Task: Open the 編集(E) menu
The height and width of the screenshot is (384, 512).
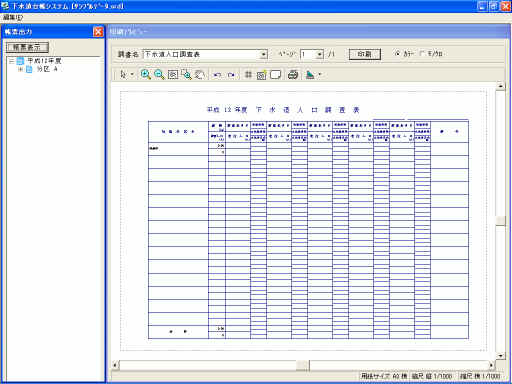Action: pyautogui.click(x=13, y=17)
